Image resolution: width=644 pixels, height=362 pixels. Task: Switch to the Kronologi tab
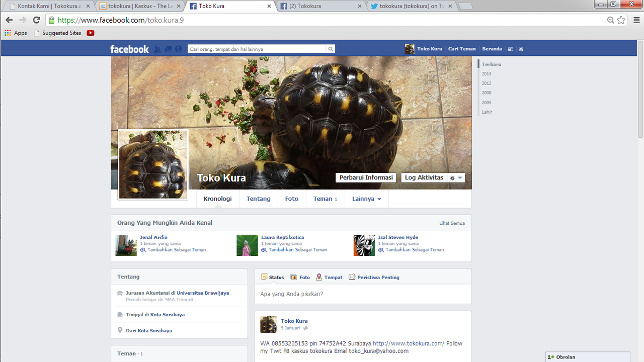coord(217,199)
